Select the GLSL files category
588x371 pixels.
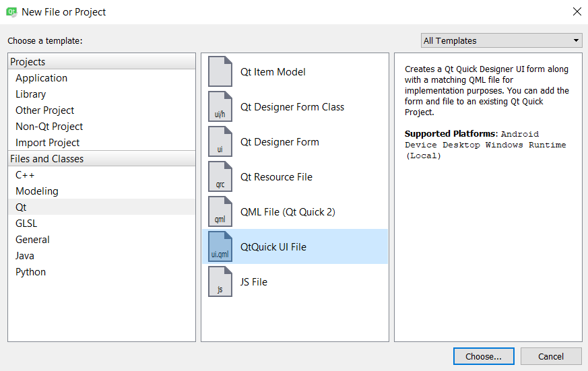coord(26,224)
